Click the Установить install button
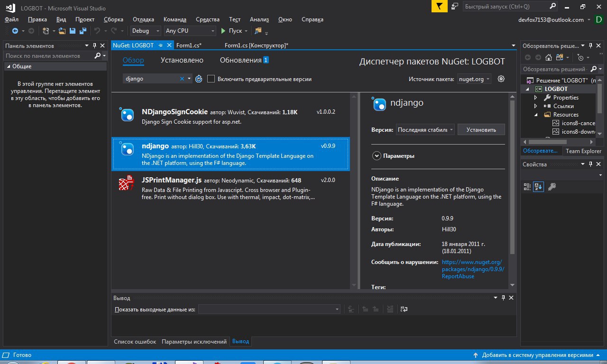The width and height of the screenshot is (607, 364). (x=481, y=129)
